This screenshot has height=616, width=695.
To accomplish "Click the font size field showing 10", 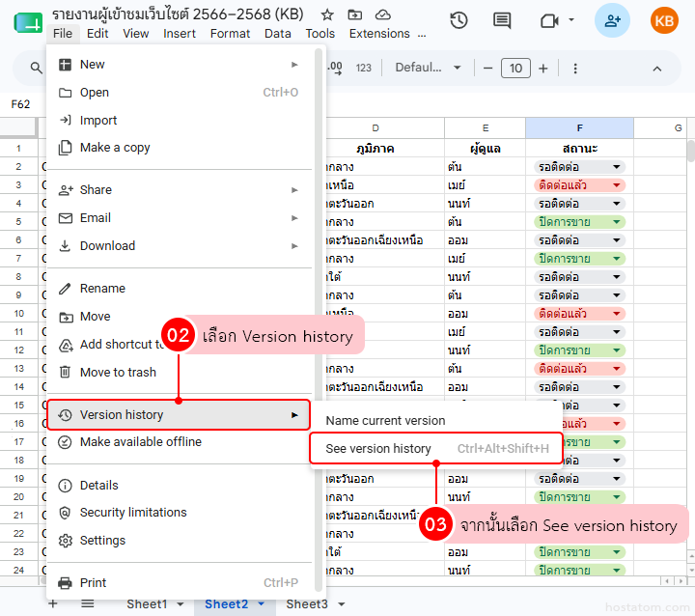I will pyautogui.click(x=515, y=69).
